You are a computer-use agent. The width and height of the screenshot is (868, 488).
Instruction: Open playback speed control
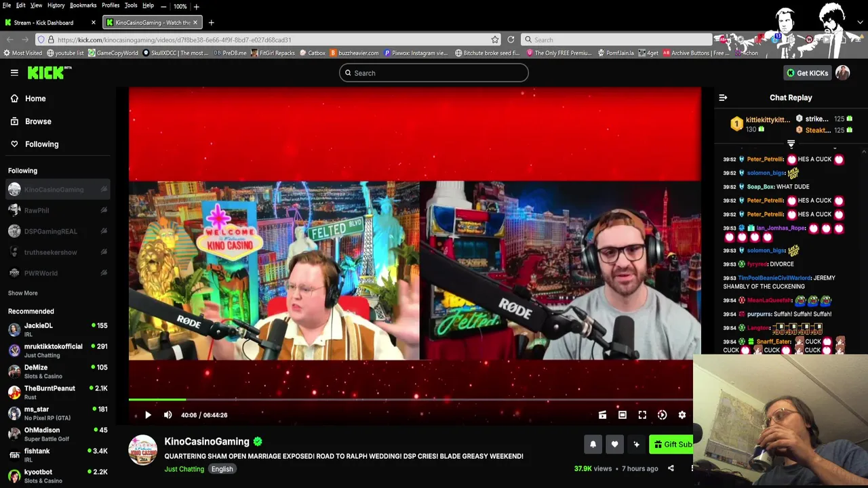click(x=662, y=415)
